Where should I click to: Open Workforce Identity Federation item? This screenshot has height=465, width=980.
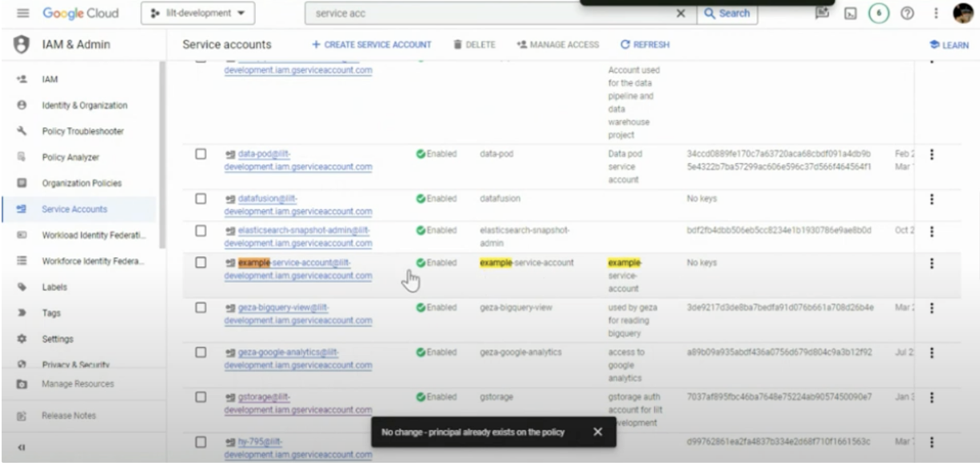tap(93, 261)
